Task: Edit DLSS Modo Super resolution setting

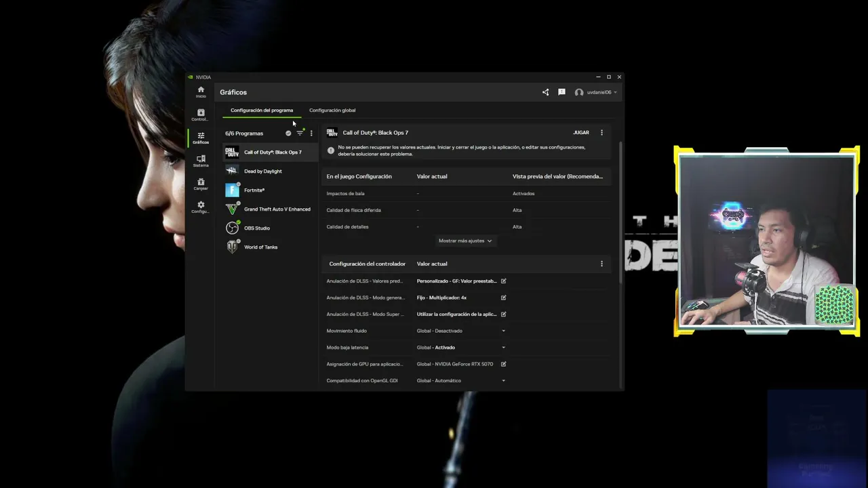Action: tap(503, 314)
